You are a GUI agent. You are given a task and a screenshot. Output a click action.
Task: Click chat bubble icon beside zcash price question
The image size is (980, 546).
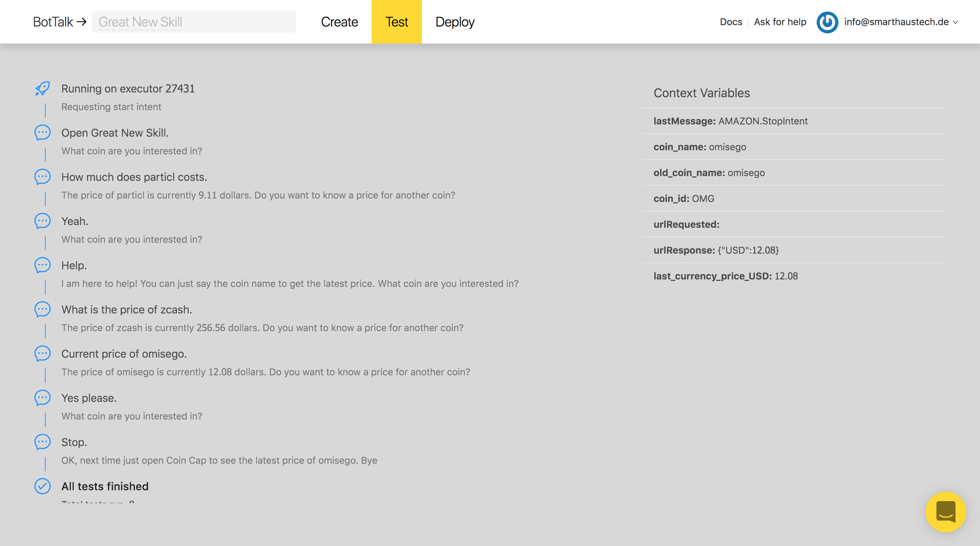coord(42,309)
